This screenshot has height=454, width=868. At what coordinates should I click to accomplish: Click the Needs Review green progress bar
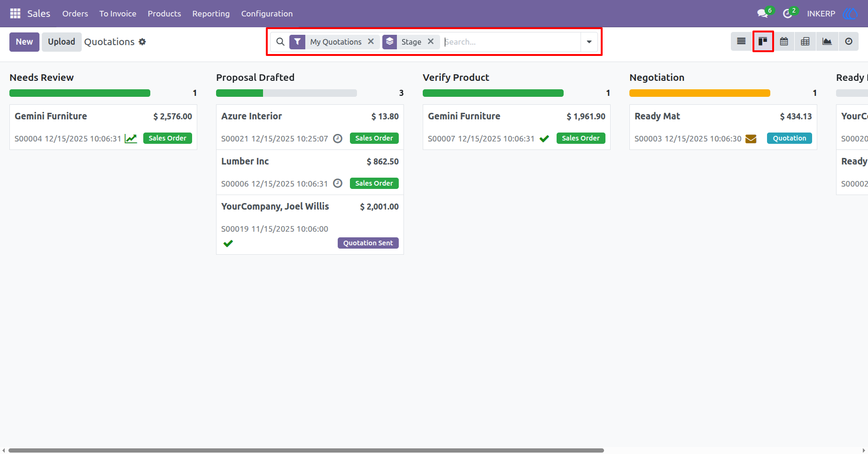click(x=80, y=93)
